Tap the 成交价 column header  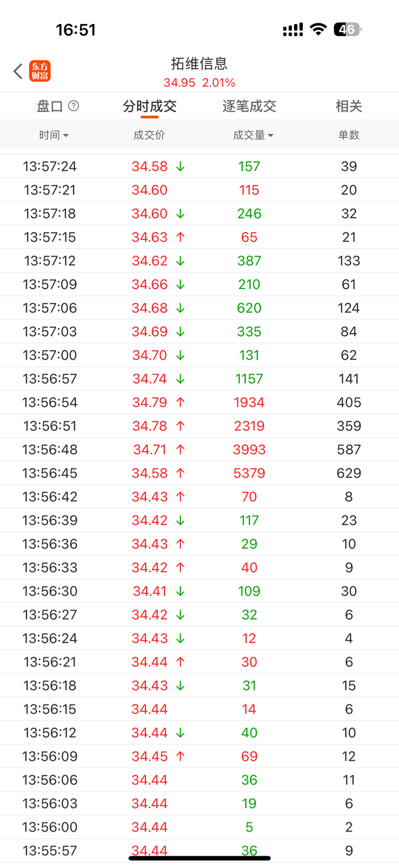[149, 135]
